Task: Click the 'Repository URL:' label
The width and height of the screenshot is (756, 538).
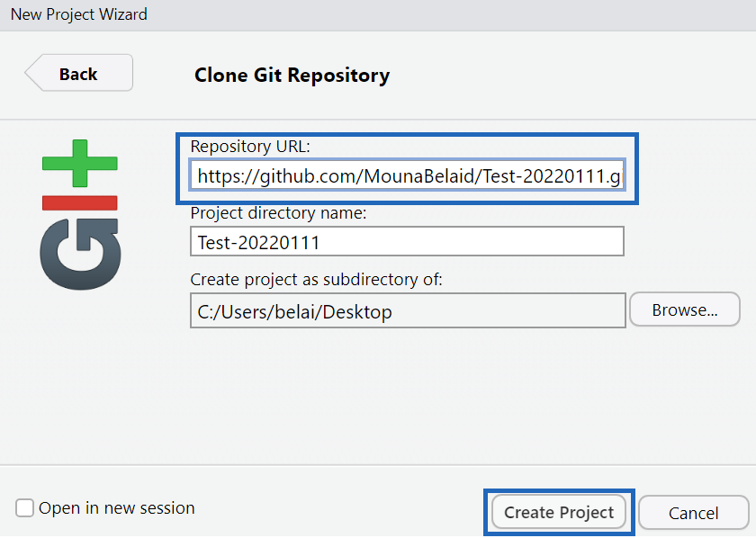Action: [250, 146]
